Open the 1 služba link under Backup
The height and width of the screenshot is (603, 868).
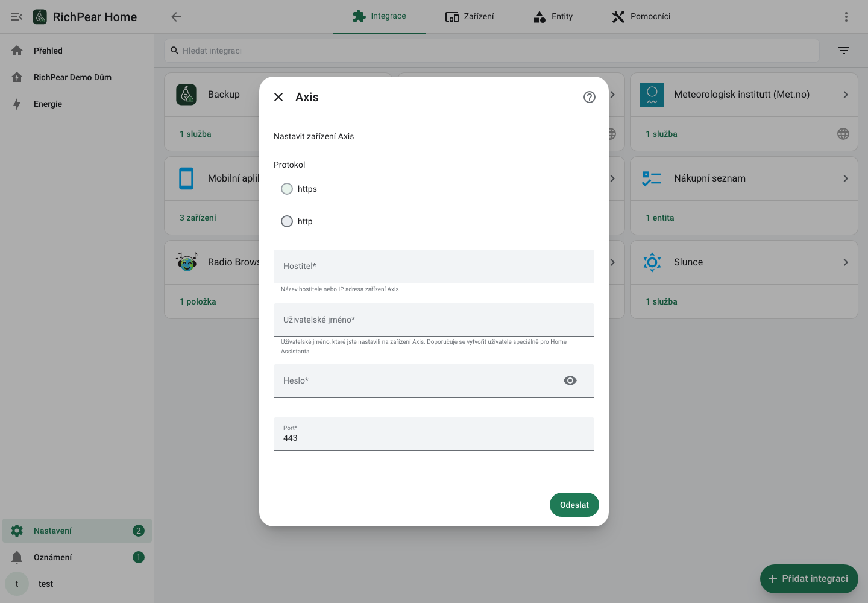(x=195, y=134)
